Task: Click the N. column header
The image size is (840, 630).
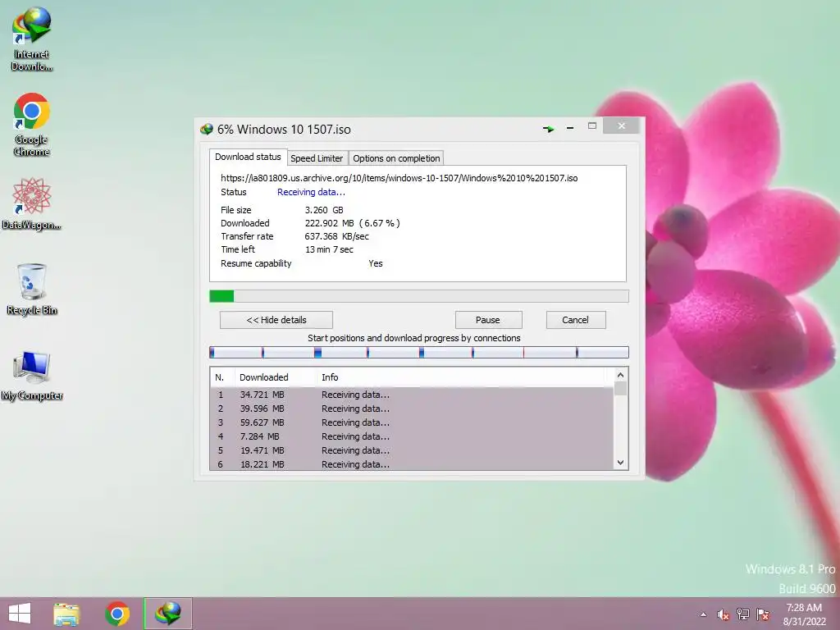Action: (x=221, y=377)
